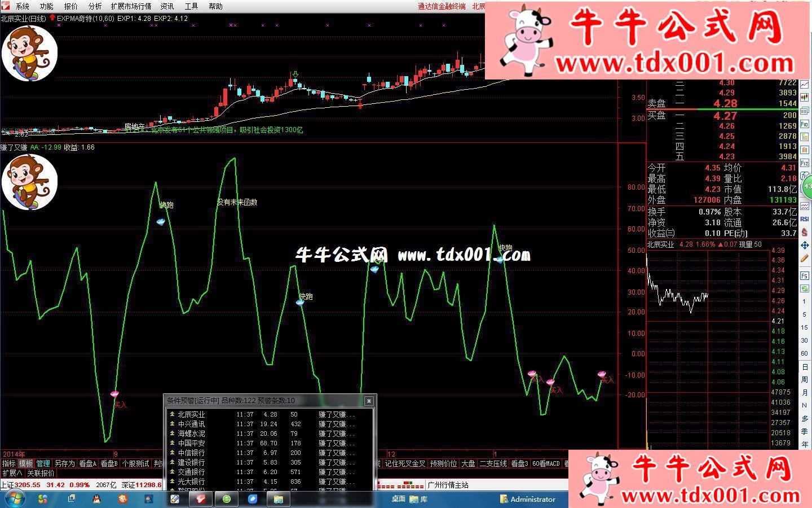The height and width of the screenshot is (508, 812).
Task: Select the 30-minute period button
Action: (x=805, y=340)
